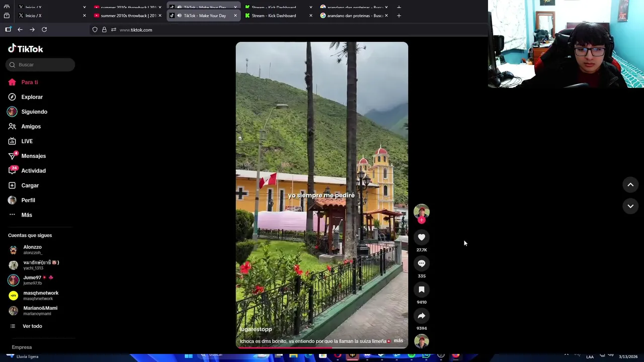The height and width of the screenshot is (362, 644).
Task: Switch to summer 2010s throwback tab
Action: click(128, 16)
